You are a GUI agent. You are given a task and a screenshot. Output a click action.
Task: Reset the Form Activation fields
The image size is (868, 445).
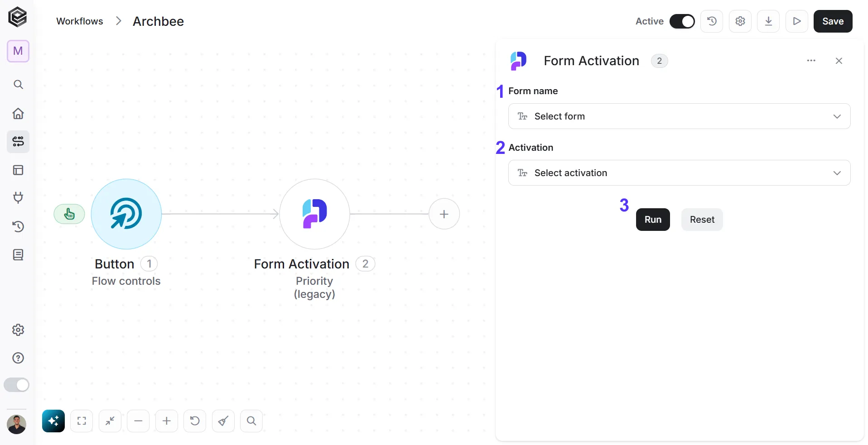point(702,220)
